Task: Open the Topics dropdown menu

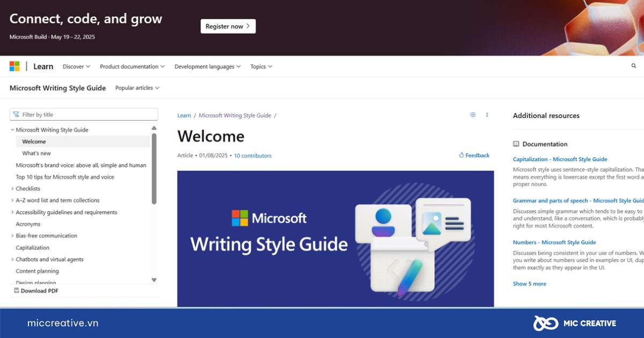Action: [x=261, y=67]
